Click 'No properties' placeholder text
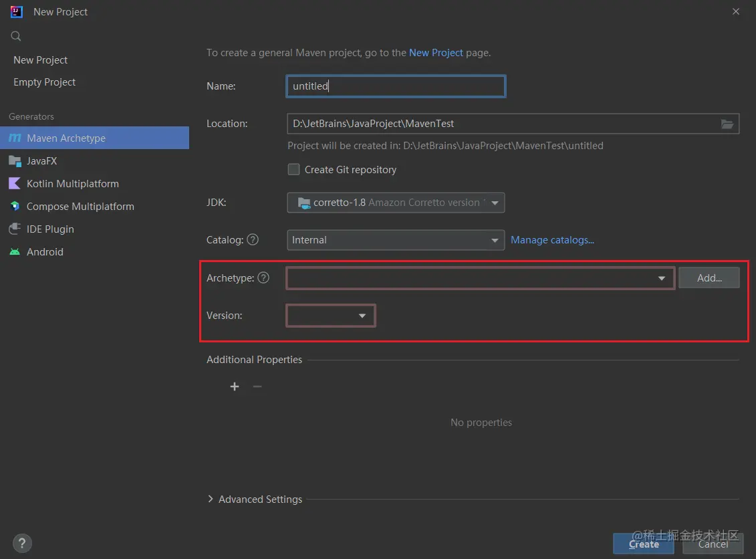Viewport: 756px width, 559px height. pos(481,422)
